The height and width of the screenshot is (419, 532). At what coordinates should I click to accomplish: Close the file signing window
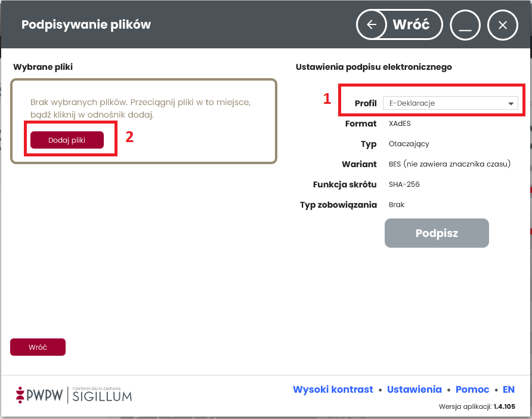(x=502, y=24)
